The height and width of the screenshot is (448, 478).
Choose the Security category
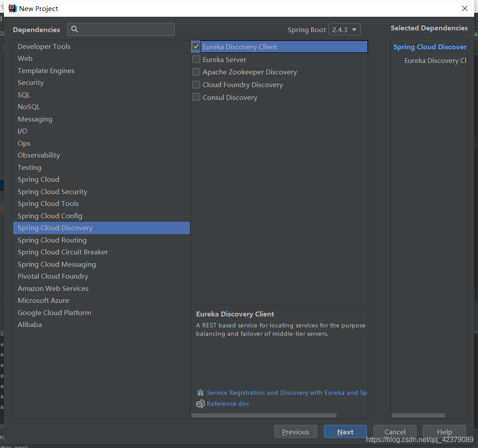pyautogui.click(x=101, y=83)
